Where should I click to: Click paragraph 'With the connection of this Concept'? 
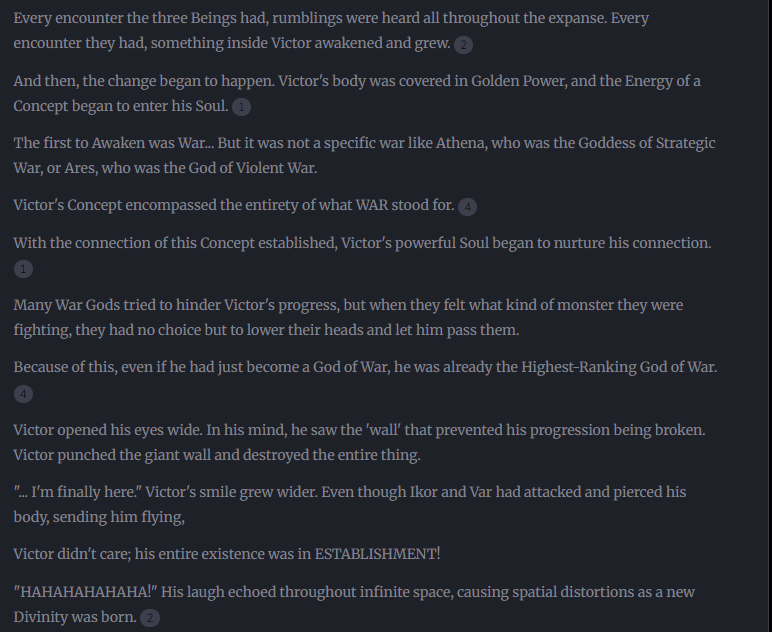[x=362, y=255]
